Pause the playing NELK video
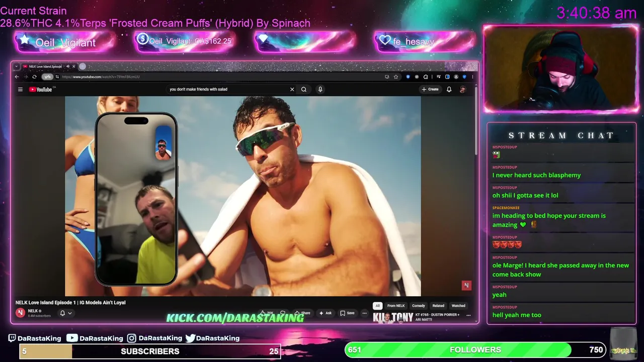 pos(243,196)
